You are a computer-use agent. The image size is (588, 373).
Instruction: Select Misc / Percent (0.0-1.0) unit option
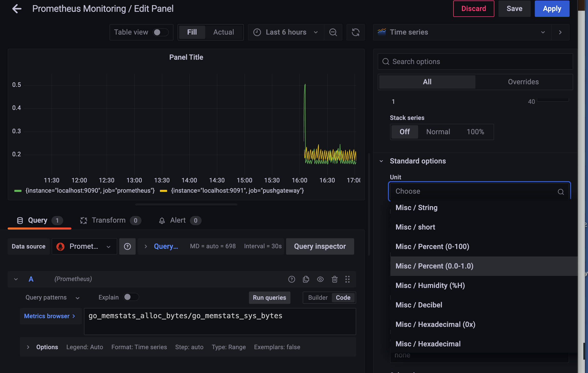tap(434, 266)
